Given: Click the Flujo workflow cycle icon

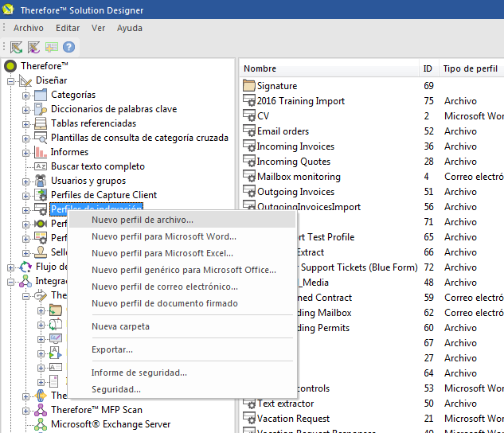Looking at the screenshot, I should [25, 267].
